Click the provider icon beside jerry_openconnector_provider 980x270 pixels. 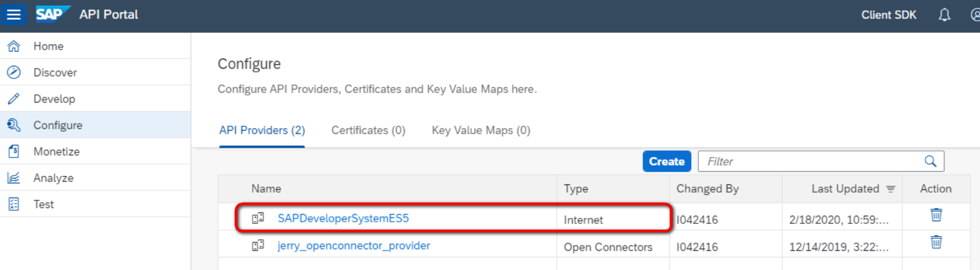(x=258, y=245)
